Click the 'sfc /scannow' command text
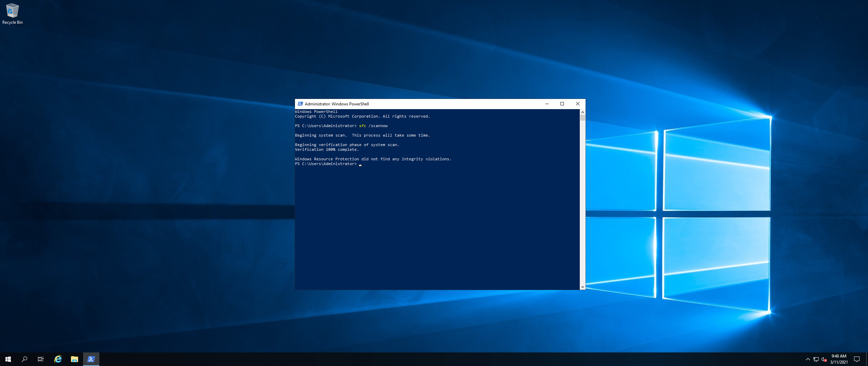The width and height of the screenshot is (868, 366). pyautogui.click(x=373, y=126)
